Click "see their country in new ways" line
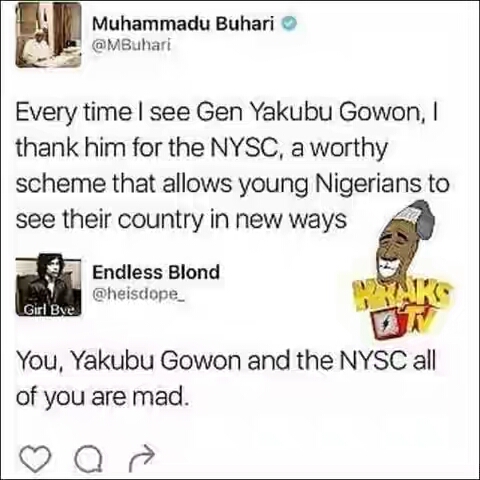480x480 pixels. click(181, 219)
